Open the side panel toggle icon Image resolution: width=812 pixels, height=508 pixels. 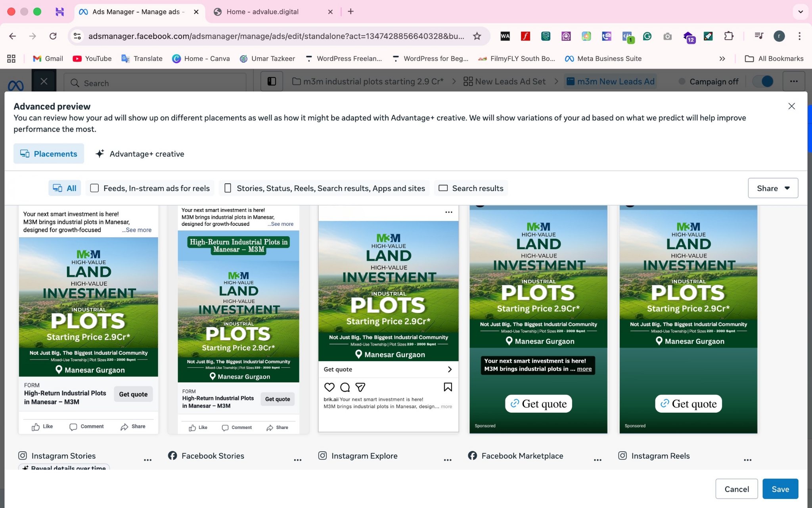(x=272, y=81)
